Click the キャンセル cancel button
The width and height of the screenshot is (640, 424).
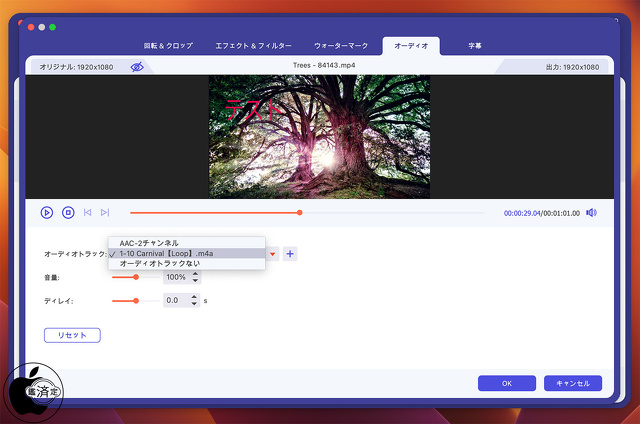coord(573,383)
